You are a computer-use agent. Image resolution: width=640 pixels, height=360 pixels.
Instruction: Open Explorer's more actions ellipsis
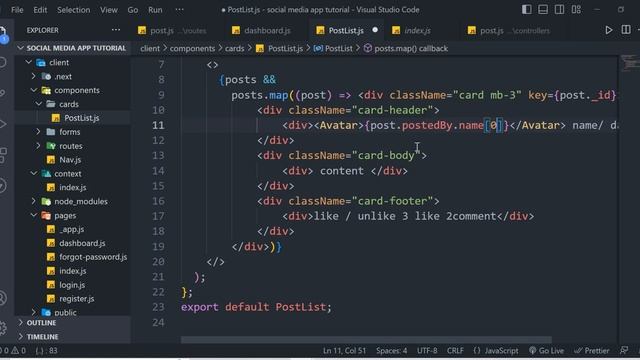(116, 30)
